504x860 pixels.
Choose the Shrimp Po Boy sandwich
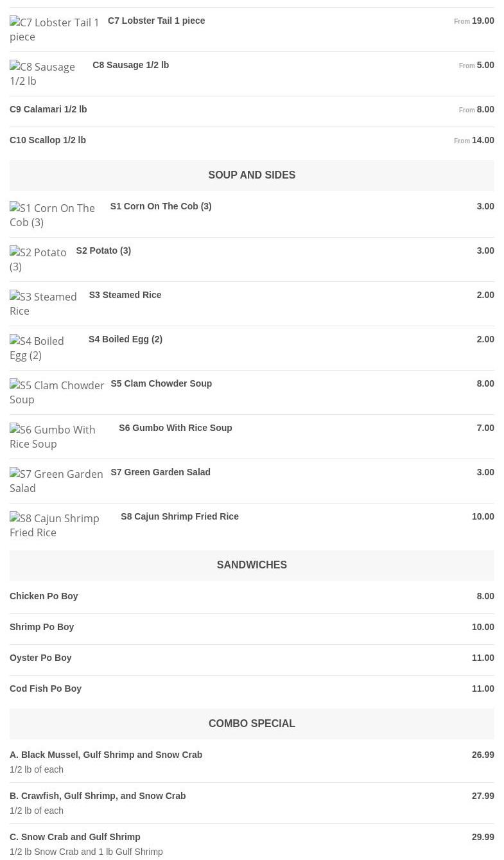click(42, 627)
